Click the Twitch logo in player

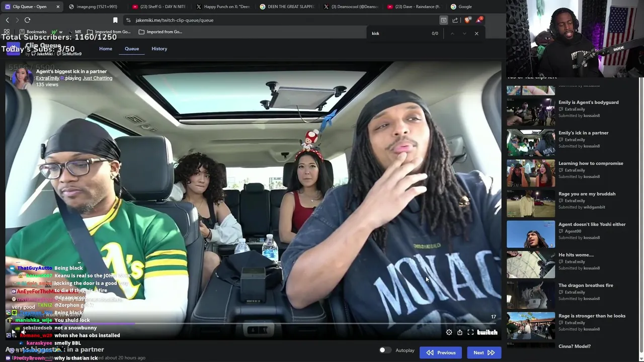(487, 332)
